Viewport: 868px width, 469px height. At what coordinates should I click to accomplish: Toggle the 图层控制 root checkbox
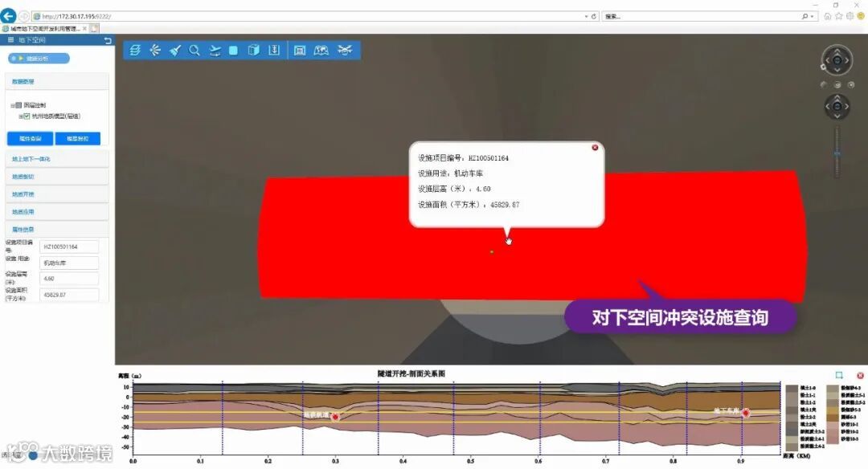click(x=18, y=105)
